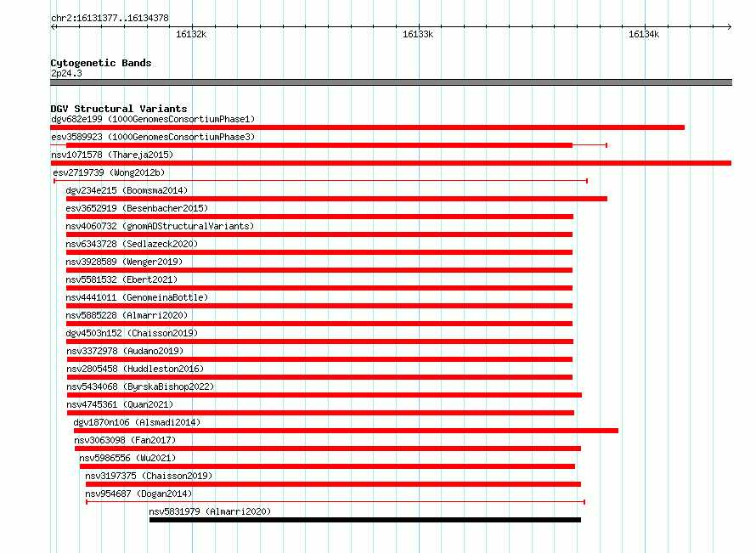The height and width of the screenshot is (553, 756).
Task: Click the esv2719739 thin red line feature
Action: pos(320,181)
